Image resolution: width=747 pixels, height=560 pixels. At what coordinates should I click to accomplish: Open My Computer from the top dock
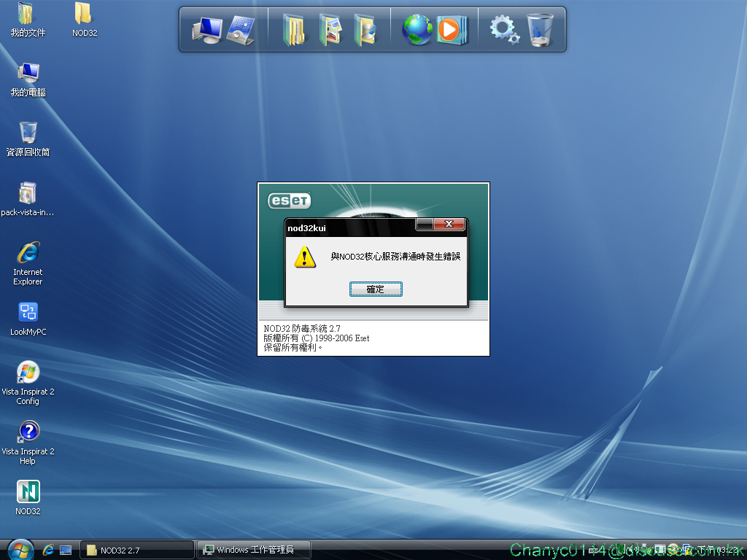click(x=206, y=30)
